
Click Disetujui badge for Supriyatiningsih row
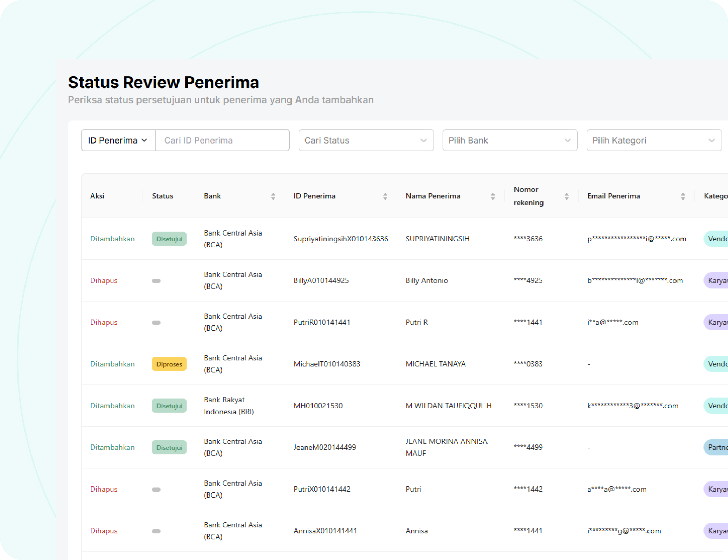point(169,239)
